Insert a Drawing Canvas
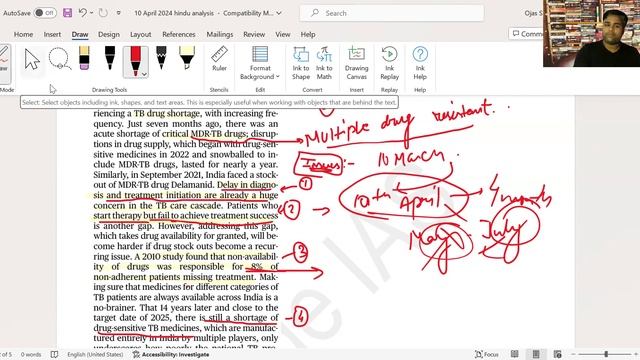640x360 pixels. coord(356,63)
